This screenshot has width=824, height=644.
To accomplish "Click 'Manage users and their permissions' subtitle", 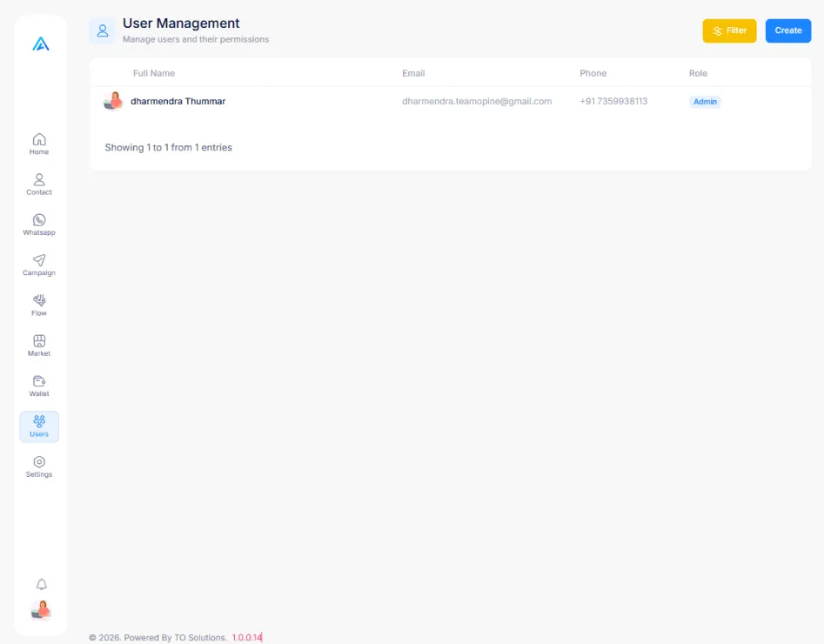I will click(x=196, y=39).
